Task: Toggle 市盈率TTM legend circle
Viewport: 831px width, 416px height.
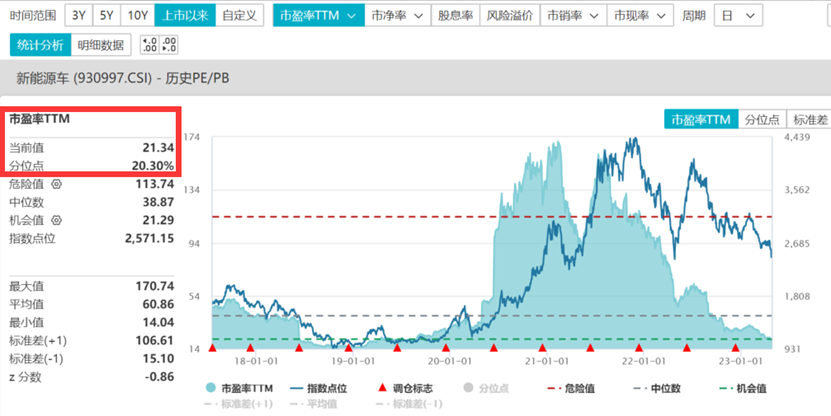Action: [x=211, y=388]
